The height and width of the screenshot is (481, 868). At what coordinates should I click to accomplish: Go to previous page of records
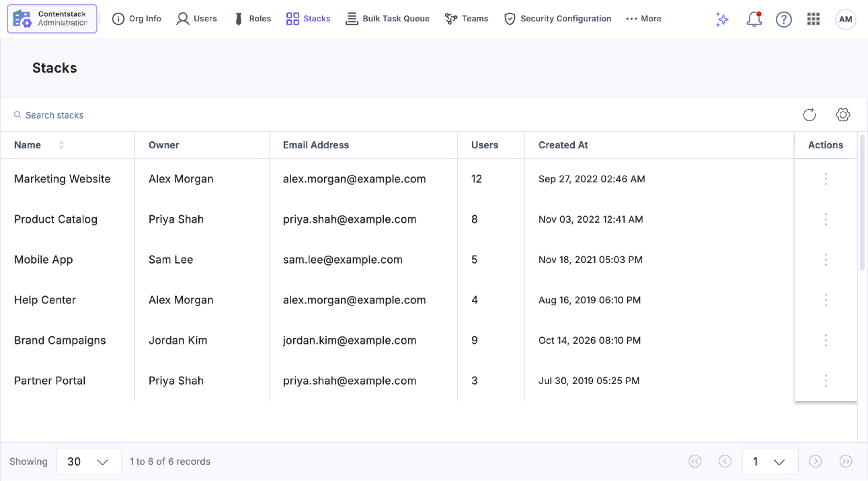coord(725,461)
